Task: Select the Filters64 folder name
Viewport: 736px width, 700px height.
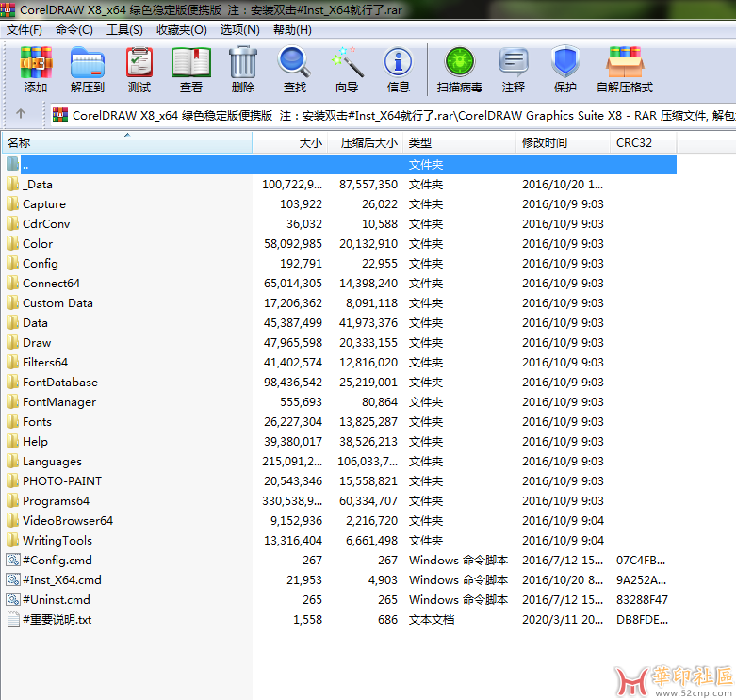Action: coord(45,362)
